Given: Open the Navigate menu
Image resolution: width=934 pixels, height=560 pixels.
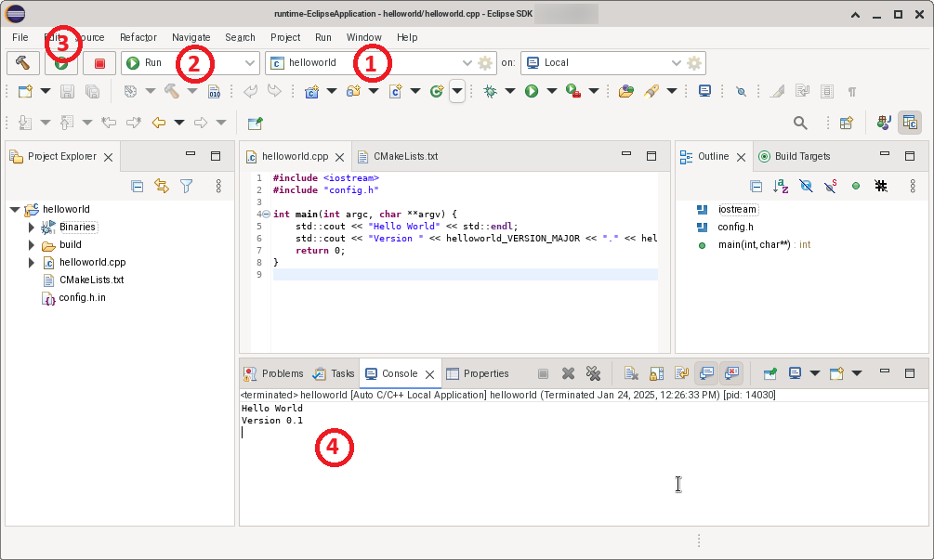Looking at the screenshot, I should coord(191,37).
